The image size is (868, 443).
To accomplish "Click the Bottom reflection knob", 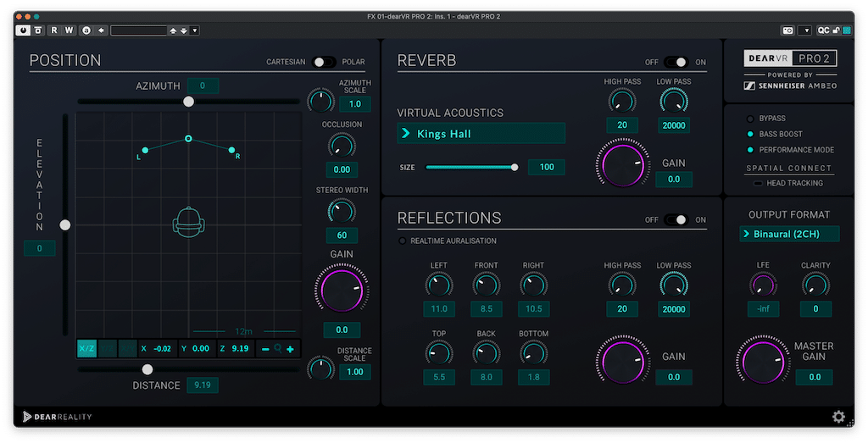I will [x=534, y=353].
